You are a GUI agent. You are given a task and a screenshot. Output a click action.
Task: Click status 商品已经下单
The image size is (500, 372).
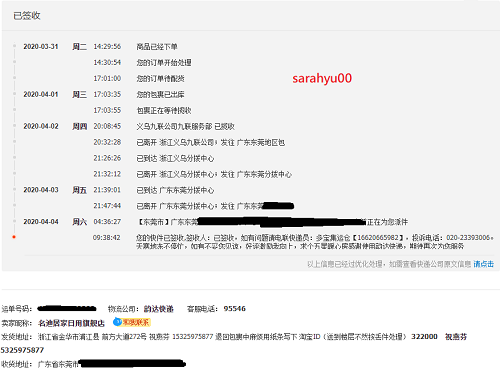tap(157, 47)
